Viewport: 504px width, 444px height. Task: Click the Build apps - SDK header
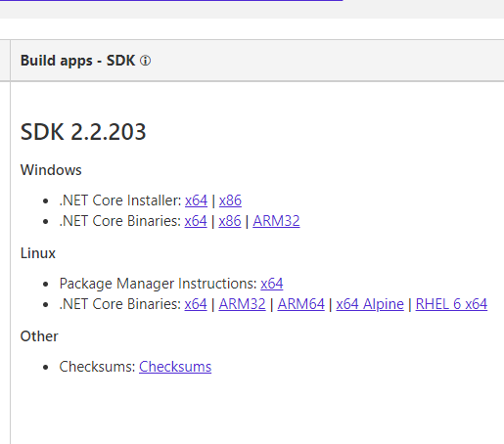77,61
